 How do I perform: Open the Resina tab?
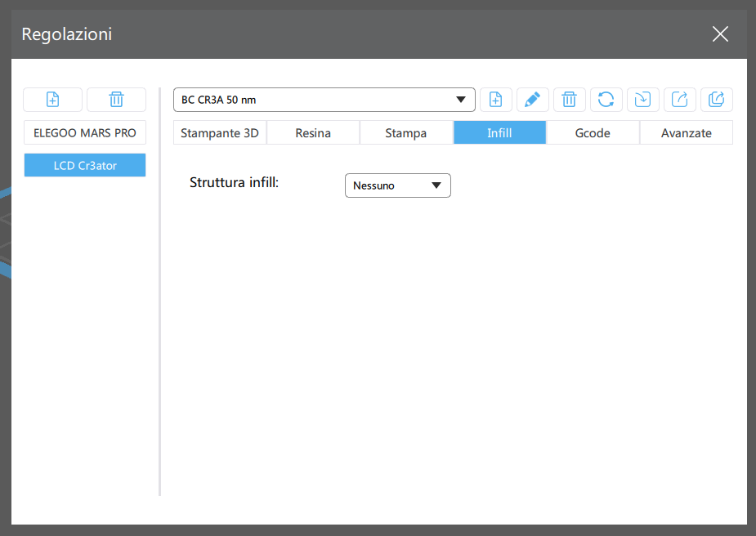point(313,132)
